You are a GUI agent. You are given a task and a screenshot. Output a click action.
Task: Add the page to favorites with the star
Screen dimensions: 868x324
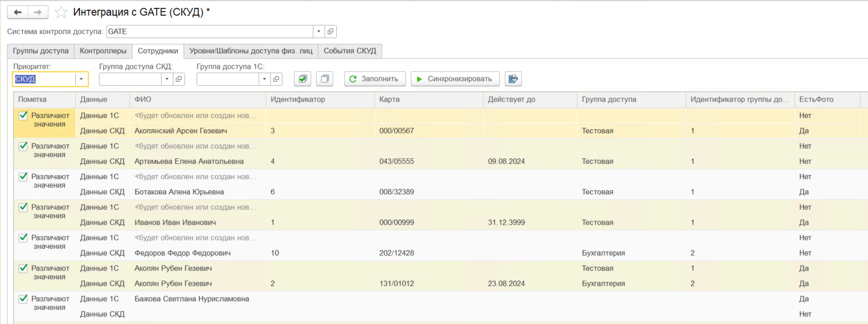tap(61, 12)
